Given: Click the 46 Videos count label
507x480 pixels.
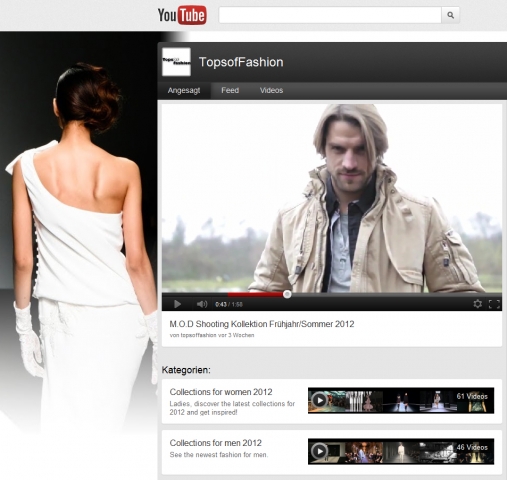Looking at the screenshot, I should [472, 447].
